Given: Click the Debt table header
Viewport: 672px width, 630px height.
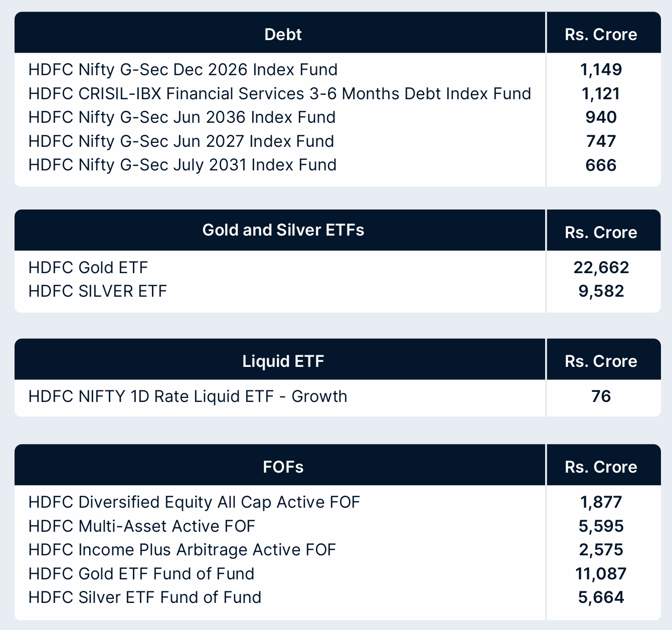Looking at the screenshot, I should click(283, 34).
